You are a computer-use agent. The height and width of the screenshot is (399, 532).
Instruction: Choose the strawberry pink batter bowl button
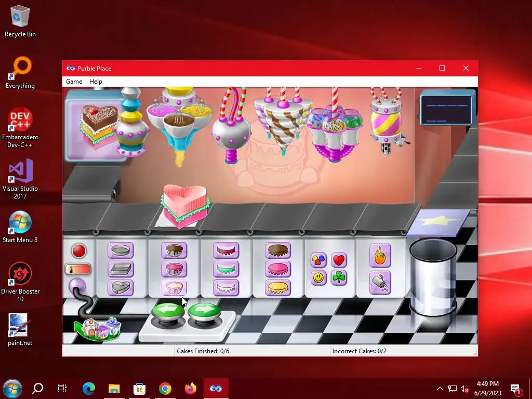[174, 270]
